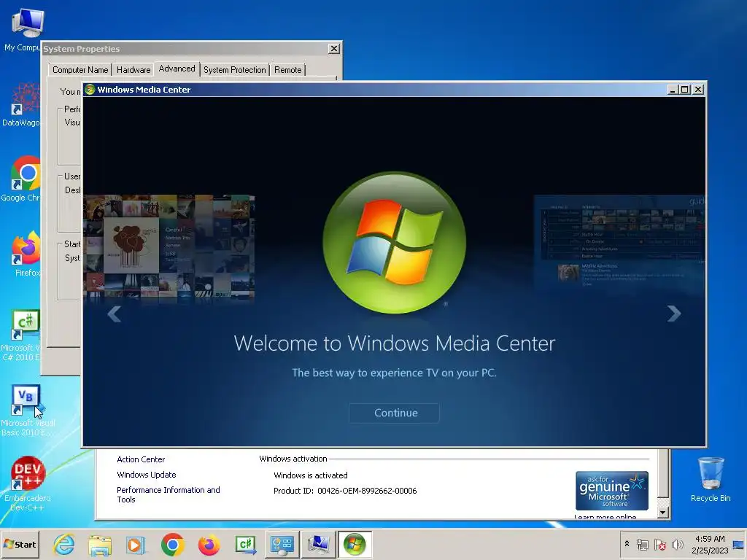
Task: Click Windows Media Center taskbar button
Action: point(355,544)
